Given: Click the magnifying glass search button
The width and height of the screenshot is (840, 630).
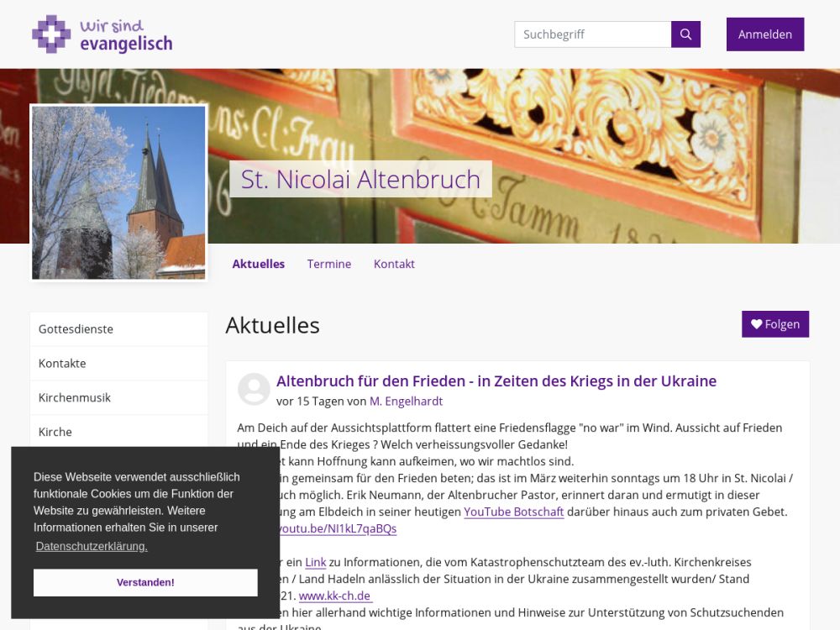Looking at the screenshot, I should click(x=685, y=34).
